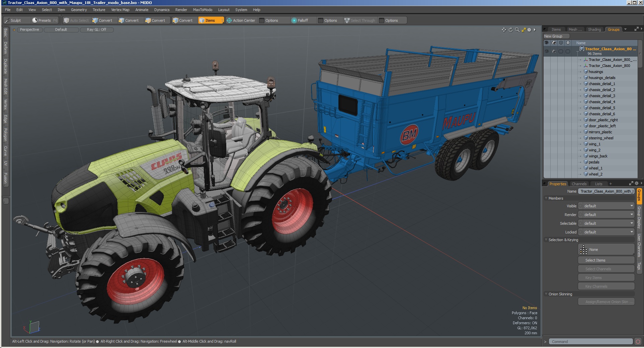644x348 pixels.
Task: Open the viewport settings gear
Action: point(529,30)
